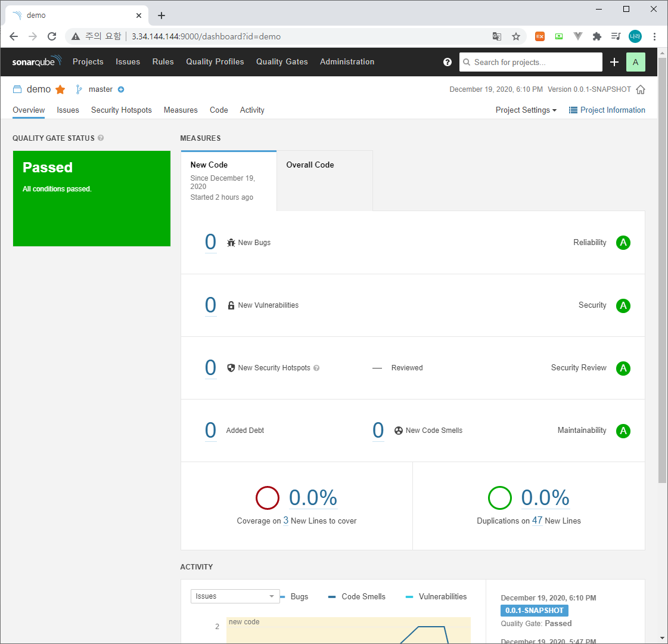
Task: Click the Bugs legend entry
Action: tap(294, 597)
